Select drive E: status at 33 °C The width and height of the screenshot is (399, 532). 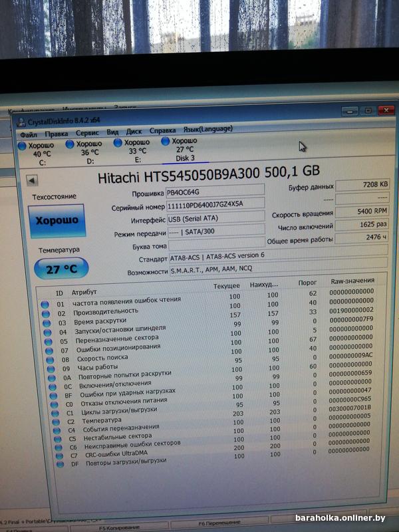pyautogui.click(x=132, y=151)
